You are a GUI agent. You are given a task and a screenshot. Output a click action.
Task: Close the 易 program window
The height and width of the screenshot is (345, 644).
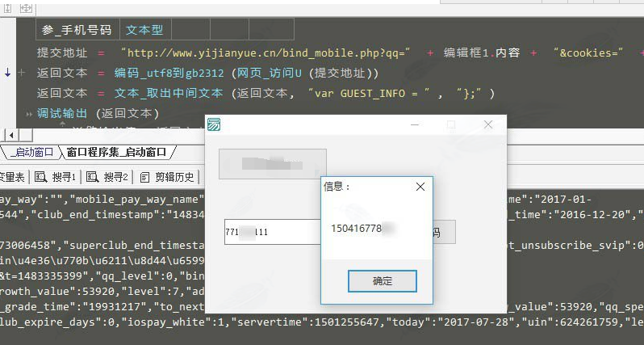[x=488, y=124]
